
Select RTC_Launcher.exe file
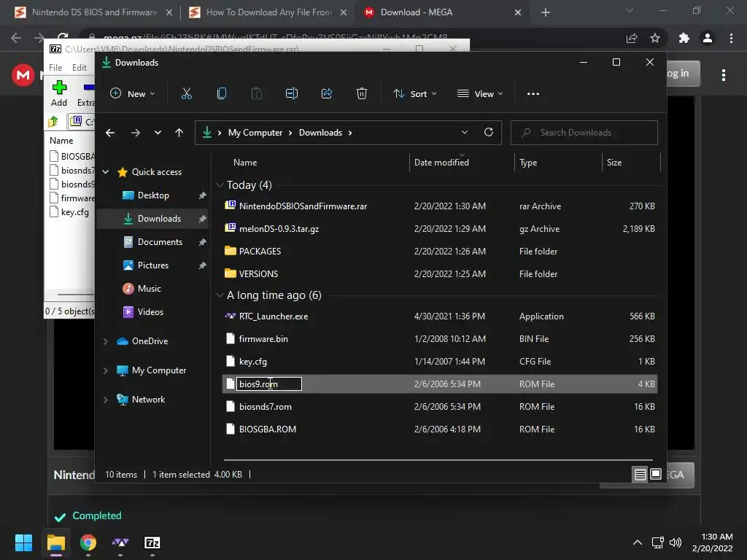click(273, 316)
